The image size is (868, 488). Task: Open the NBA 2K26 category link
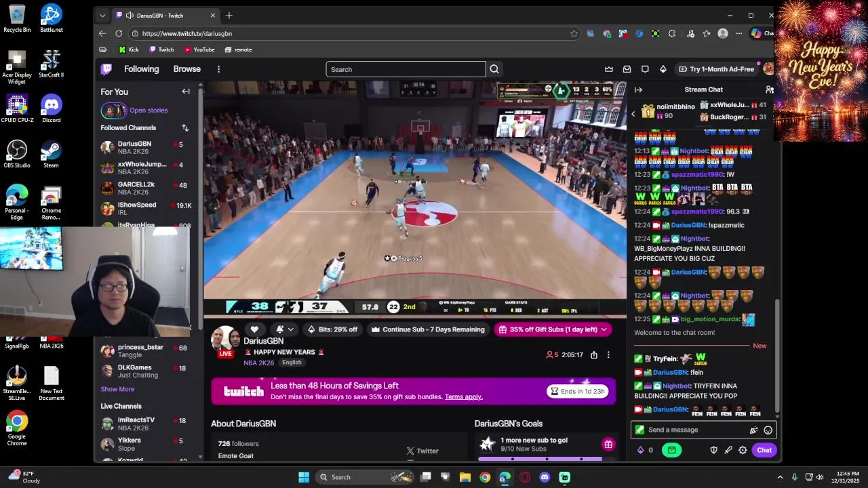tap(259, 363)
